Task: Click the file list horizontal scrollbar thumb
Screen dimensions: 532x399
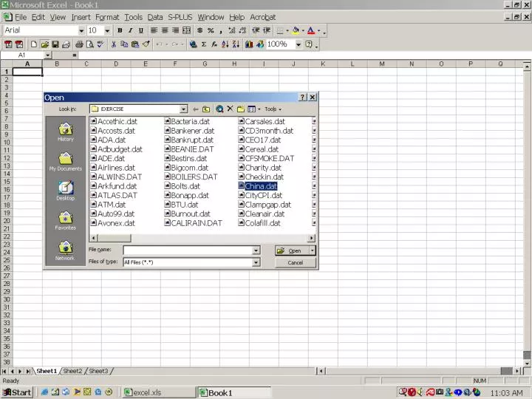Action: click(x=114, y=238)
